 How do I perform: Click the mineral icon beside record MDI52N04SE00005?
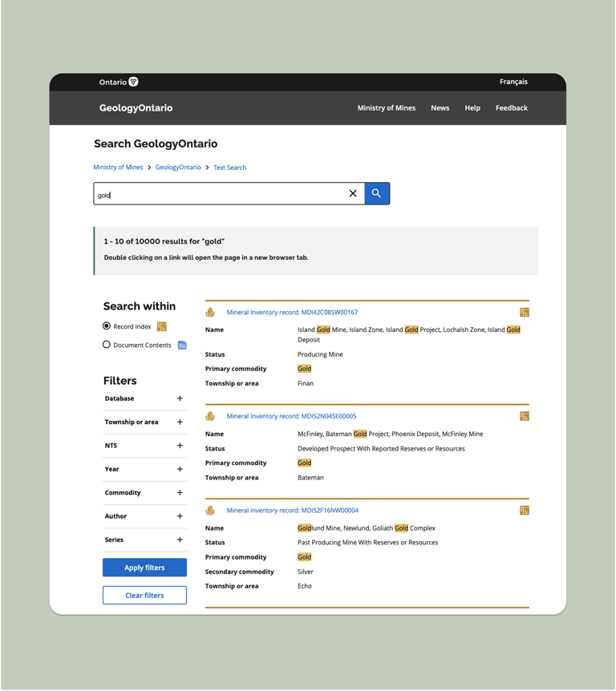[x=210, y=416]
